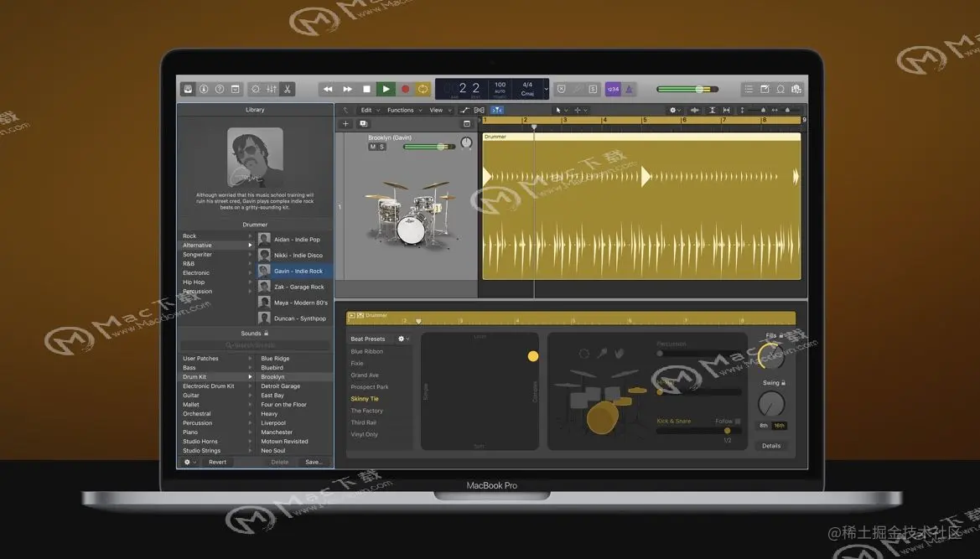
Task: Adjust the master volume slider
Action: (687, 90)
